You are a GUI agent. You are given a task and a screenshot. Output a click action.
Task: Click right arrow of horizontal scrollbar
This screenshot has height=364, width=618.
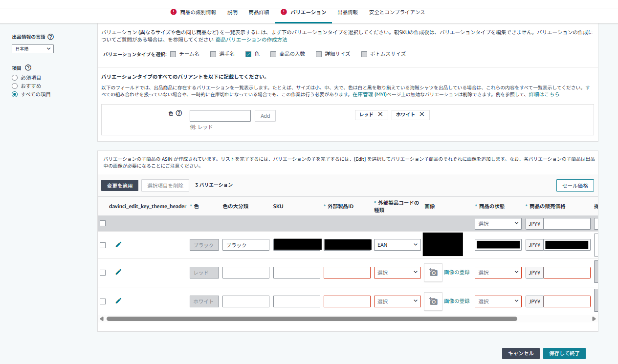[x=594, y=319]
